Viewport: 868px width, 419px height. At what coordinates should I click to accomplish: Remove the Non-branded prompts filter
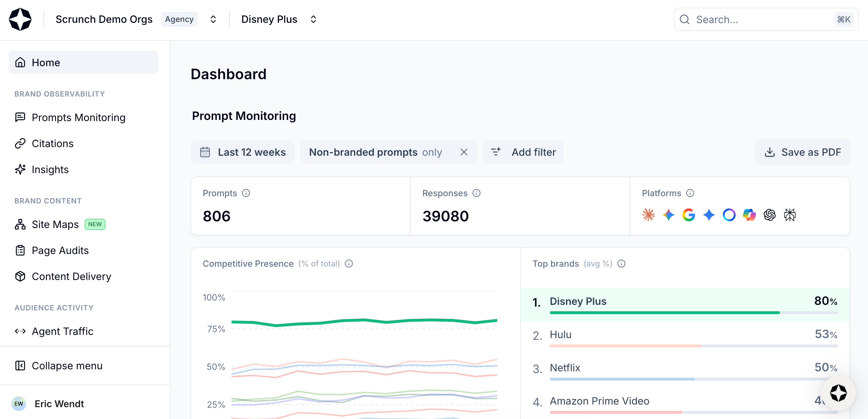pos(464,152)
